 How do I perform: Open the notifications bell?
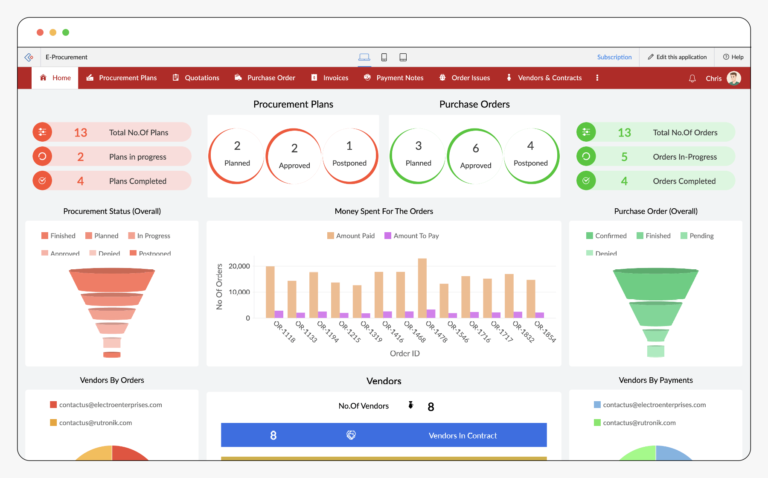coord(692,78)
